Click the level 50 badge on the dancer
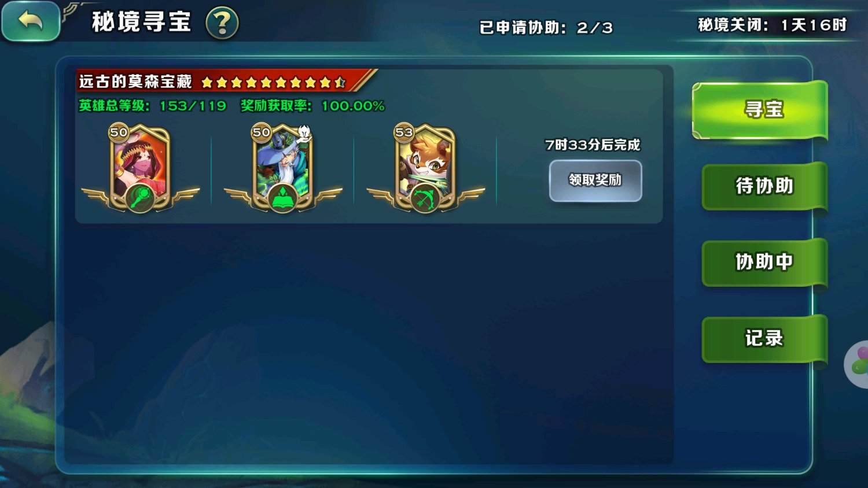This screenshot has height=488, width=868. tap(119, 132)
